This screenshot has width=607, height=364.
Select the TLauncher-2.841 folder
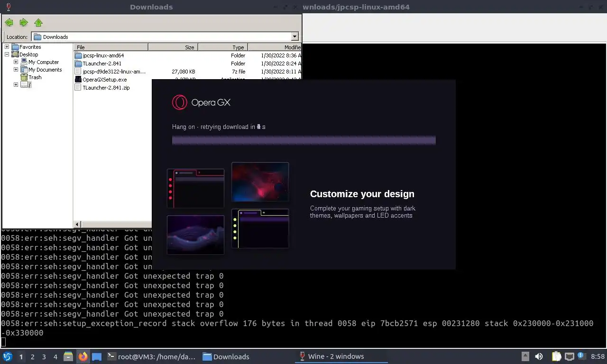tap(102, 64)
